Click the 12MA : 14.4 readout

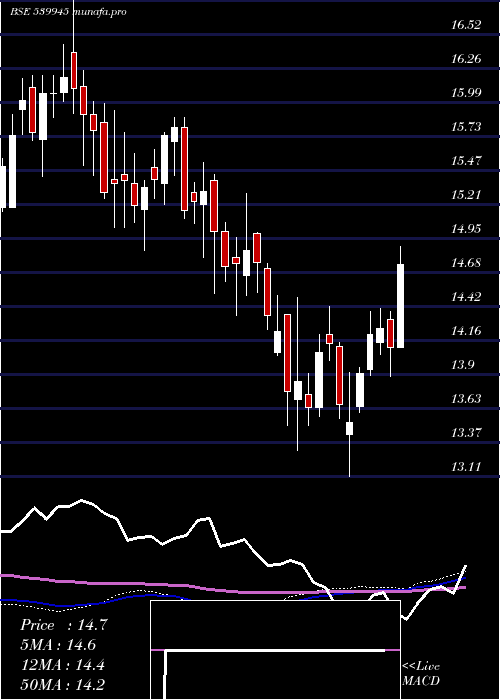pos(62,665)
